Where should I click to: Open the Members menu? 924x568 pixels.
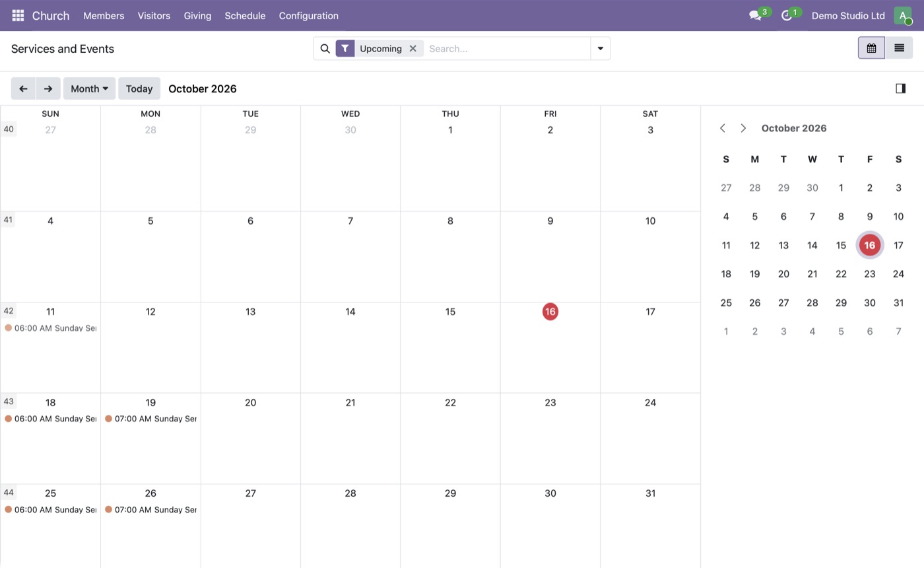[104, 15]
